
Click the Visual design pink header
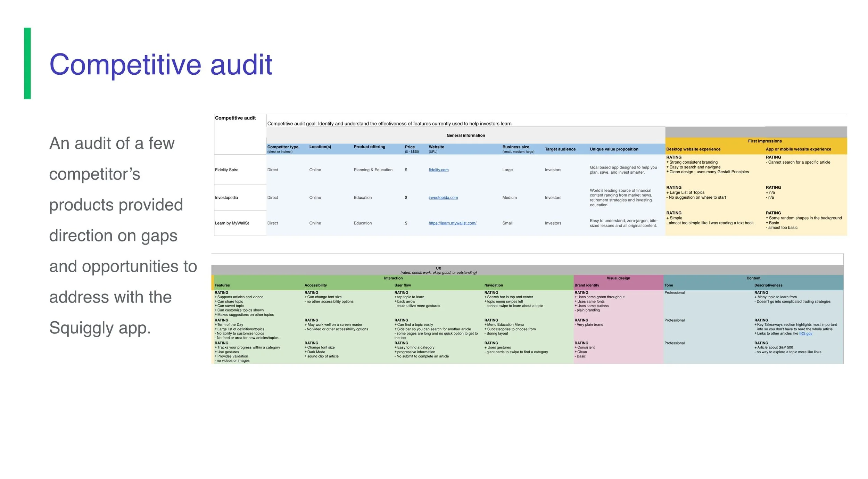coord(618,278)
